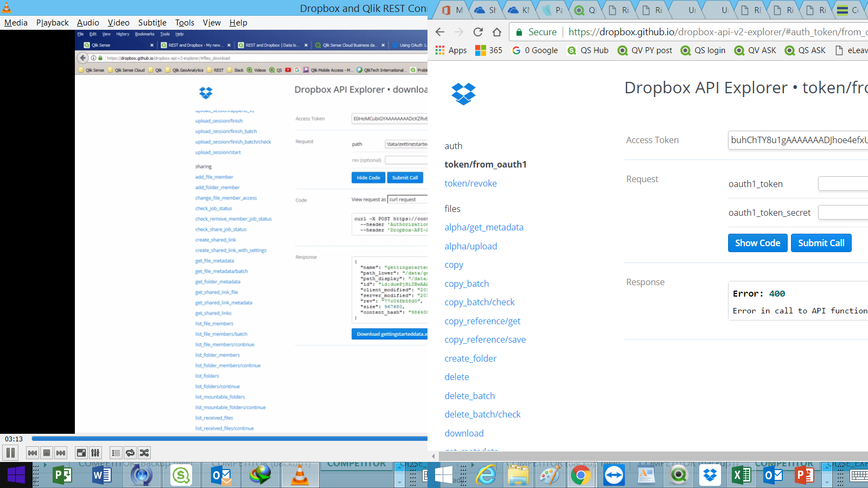Open the QS login bookmark
The image size is (868, 488).
pos(703,50)
